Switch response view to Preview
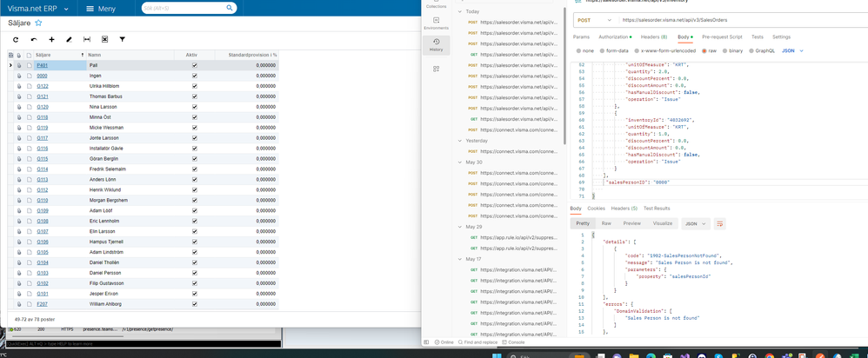This screenshot has width=868, height=358. (x=631, y=223)
